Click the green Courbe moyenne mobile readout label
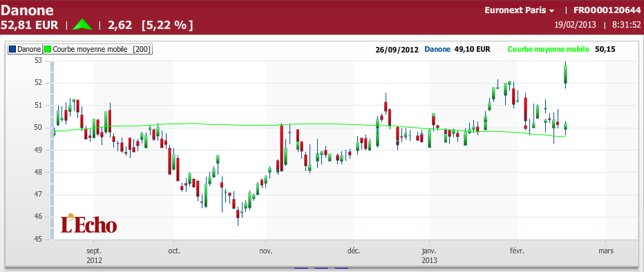Image resolution: width=644 pixels, height=272 pixels. 549,49
